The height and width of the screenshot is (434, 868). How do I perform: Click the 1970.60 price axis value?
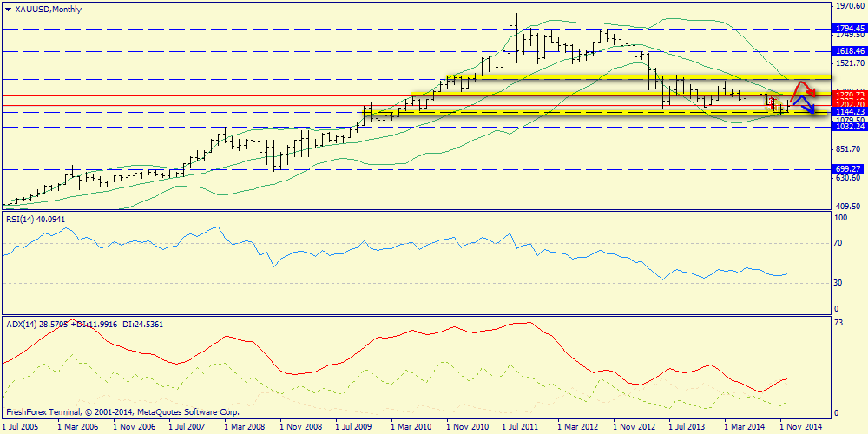coord(850,6)
